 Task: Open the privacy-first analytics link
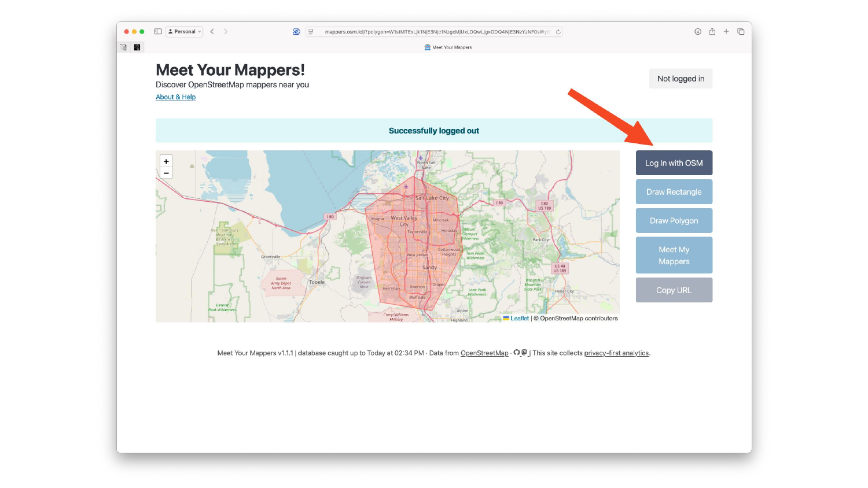[x=616, y=353]
